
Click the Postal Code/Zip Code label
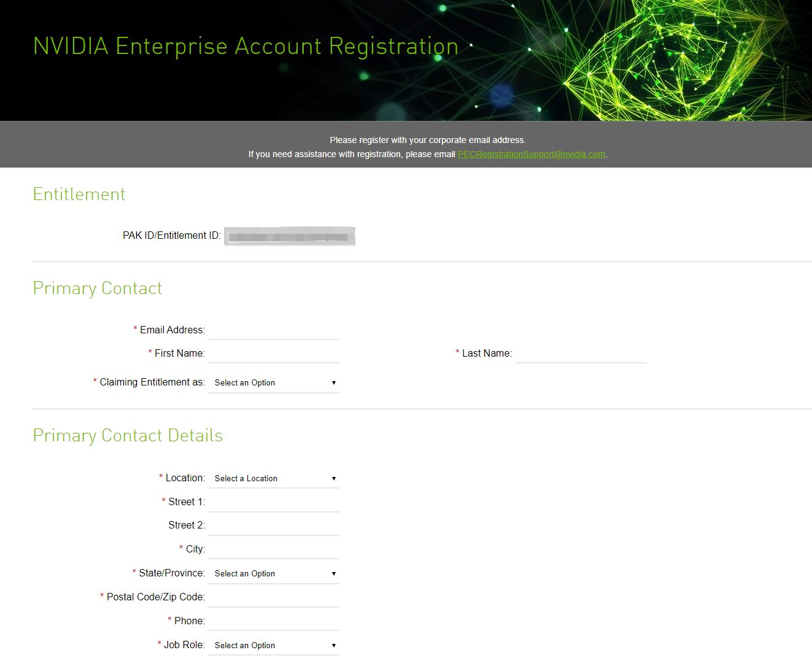click(156, 597)
